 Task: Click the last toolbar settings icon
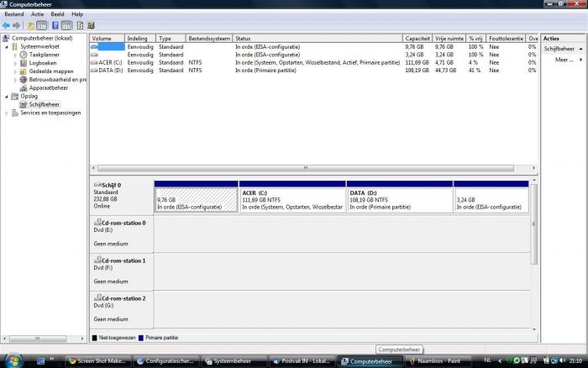(x=91, y=25)
